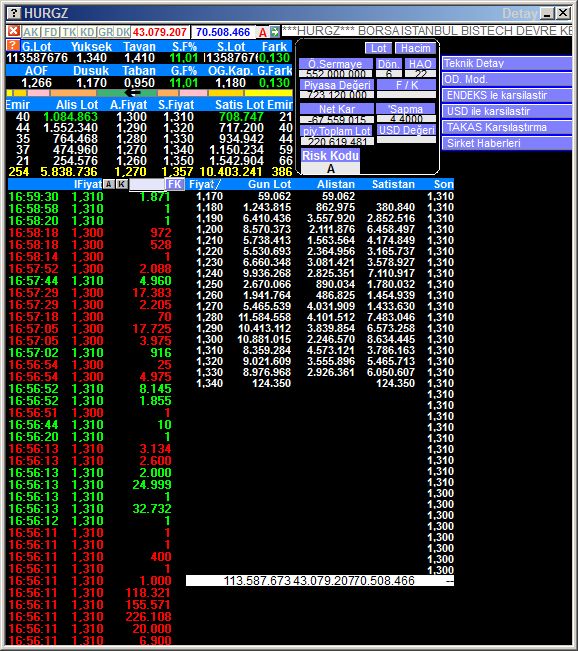Toggle the GR toolbar button
This screenshot has height=651, width=578.
click(105, 32)
